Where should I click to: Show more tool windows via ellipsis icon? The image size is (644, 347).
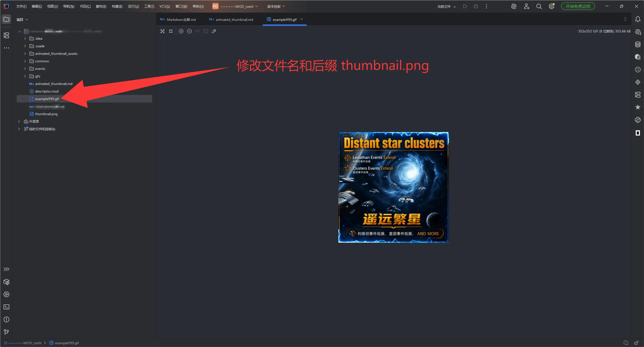tap(7, 48)
